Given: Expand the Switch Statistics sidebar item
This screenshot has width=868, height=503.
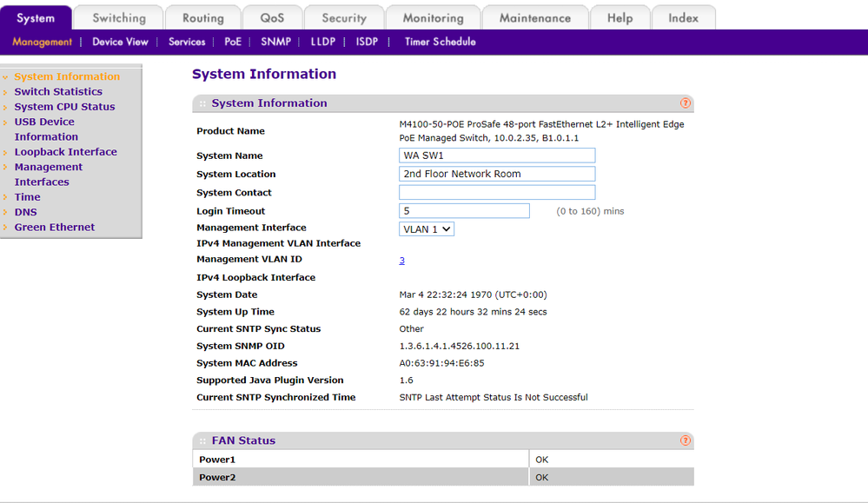Looking at the screenshot, I should 58,92.
